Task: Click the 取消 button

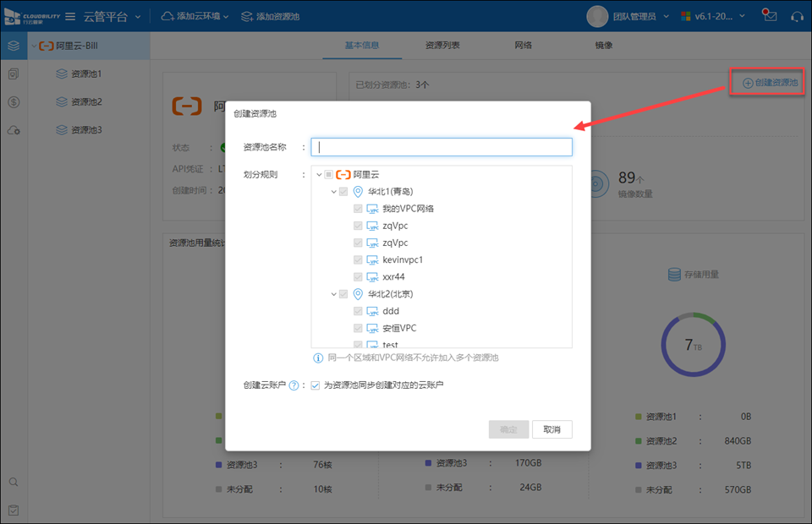Action: [552, 429]
